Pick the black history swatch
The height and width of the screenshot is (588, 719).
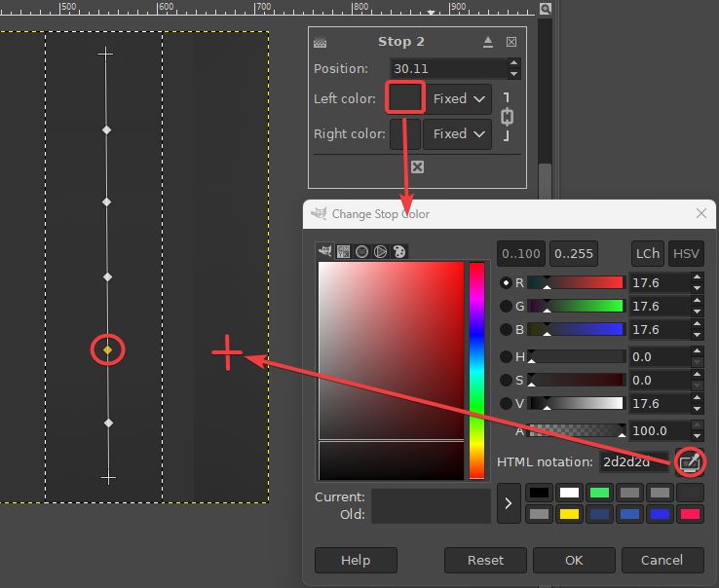click(x=539, y=493)
